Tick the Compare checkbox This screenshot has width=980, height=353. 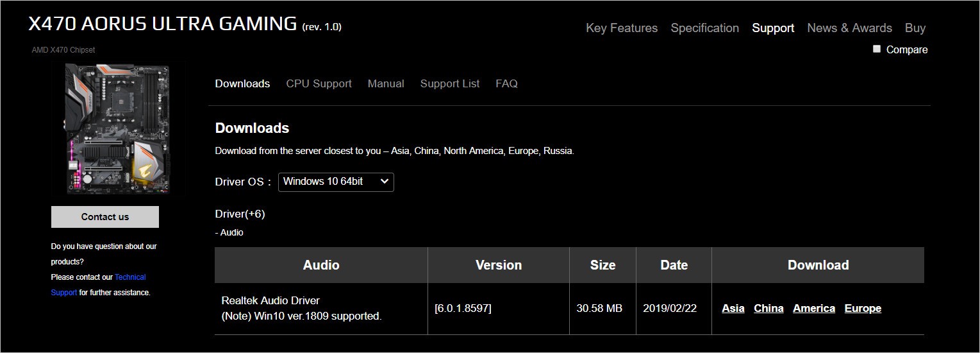(x=877, y=49)
